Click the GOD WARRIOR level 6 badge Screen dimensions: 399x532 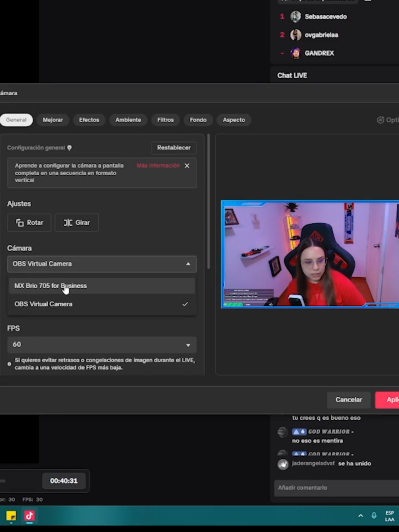click(x=299, y=432)
